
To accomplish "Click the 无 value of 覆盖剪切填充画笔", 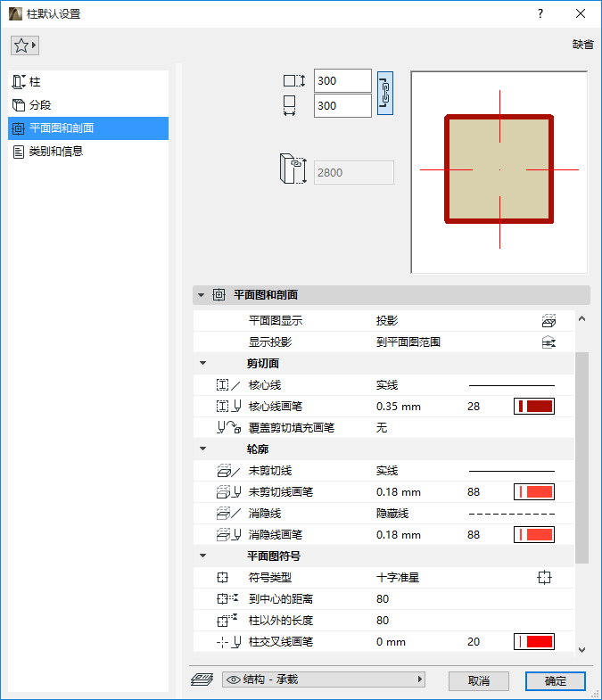I will (382, 428).
